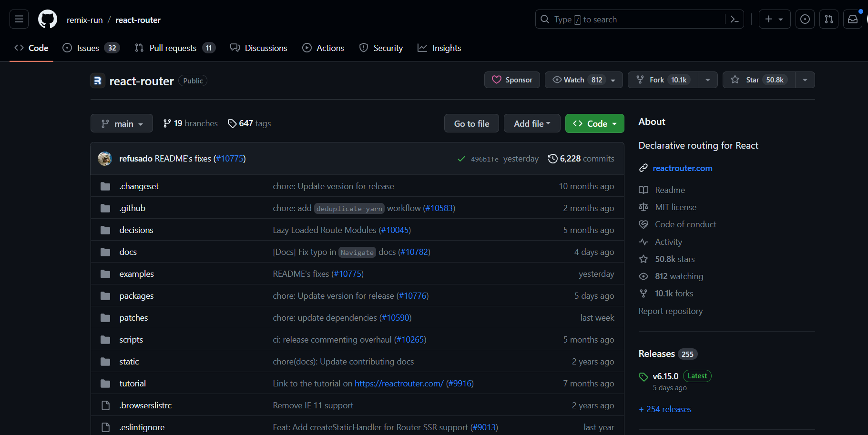The image size is (868, 435).
Task: Click the tags icon next to 647 tags
Action: [232, 123]
